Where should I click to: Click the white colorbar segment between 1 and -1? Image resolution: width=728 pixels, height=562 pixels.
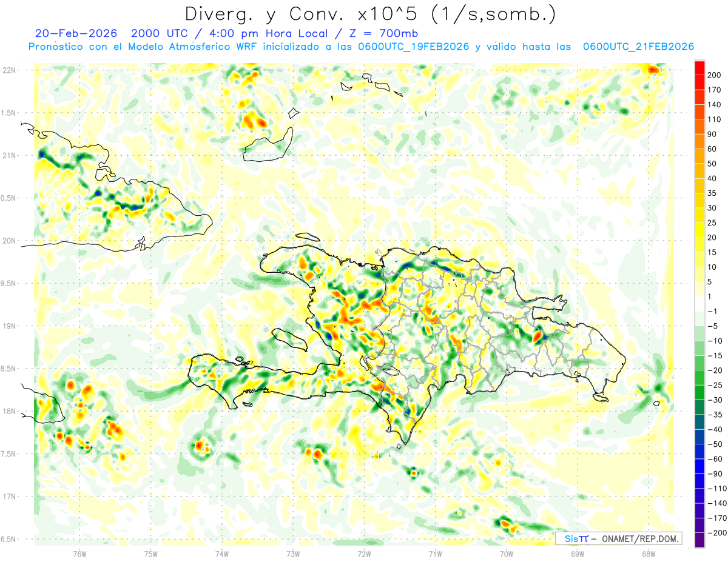coord(699,304)
